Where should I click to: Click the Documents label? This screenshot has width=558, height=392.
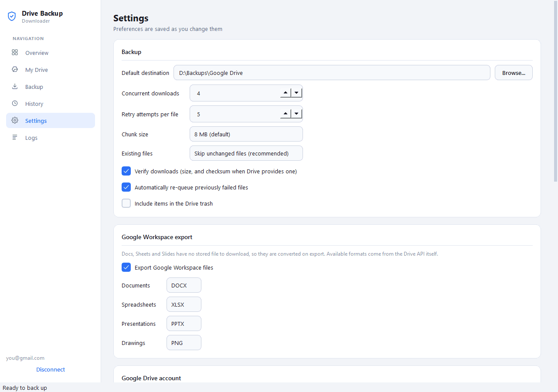pyautogui.click(x=136, y=285)
